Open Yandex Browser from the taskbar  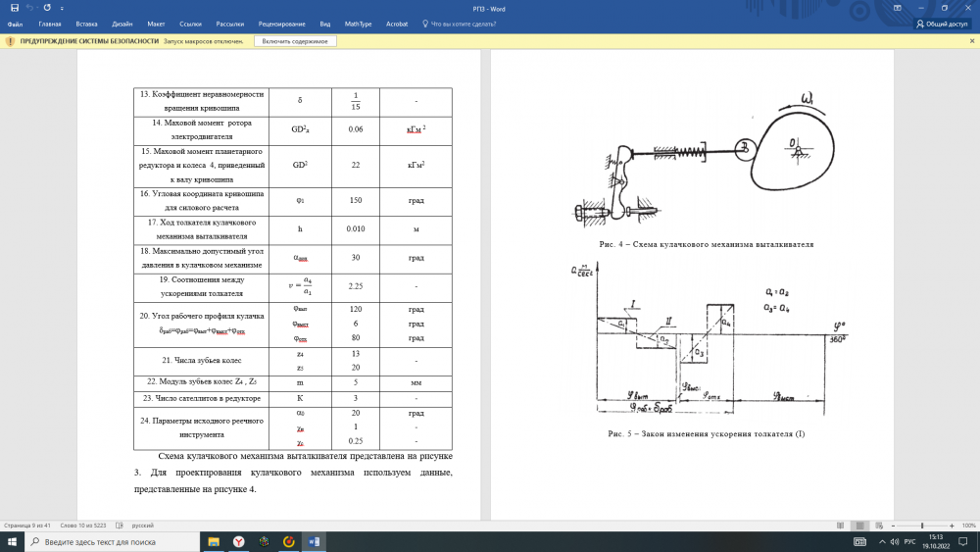pos(239,541)
